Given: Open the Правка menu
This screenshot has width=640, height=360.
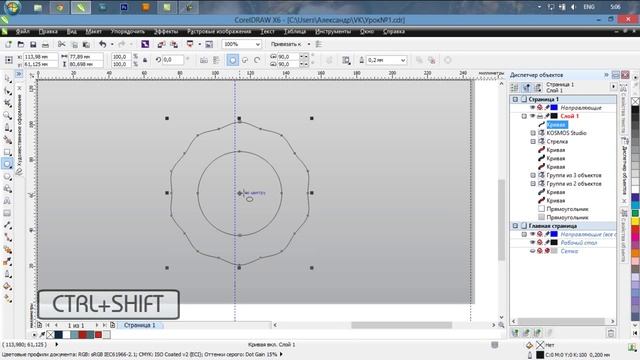Looking at the screenshot, I should coord(48,31).
